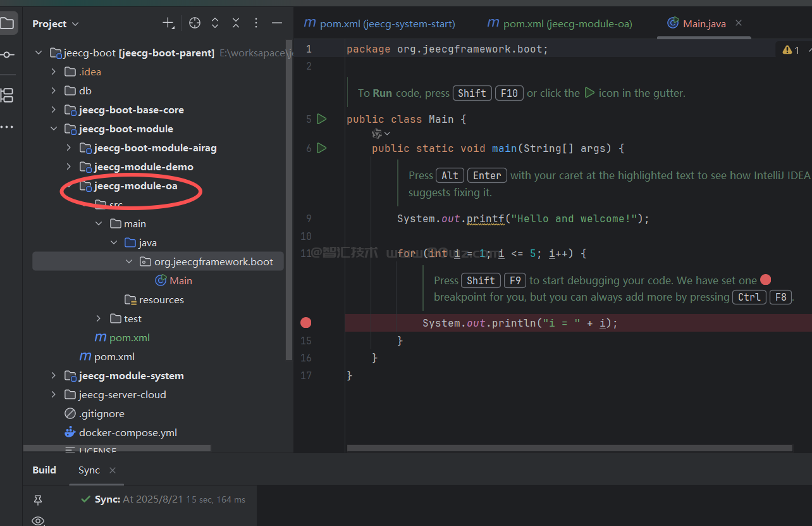
Task: Expand jeecg-module-demo module
Action: point(69,167)
